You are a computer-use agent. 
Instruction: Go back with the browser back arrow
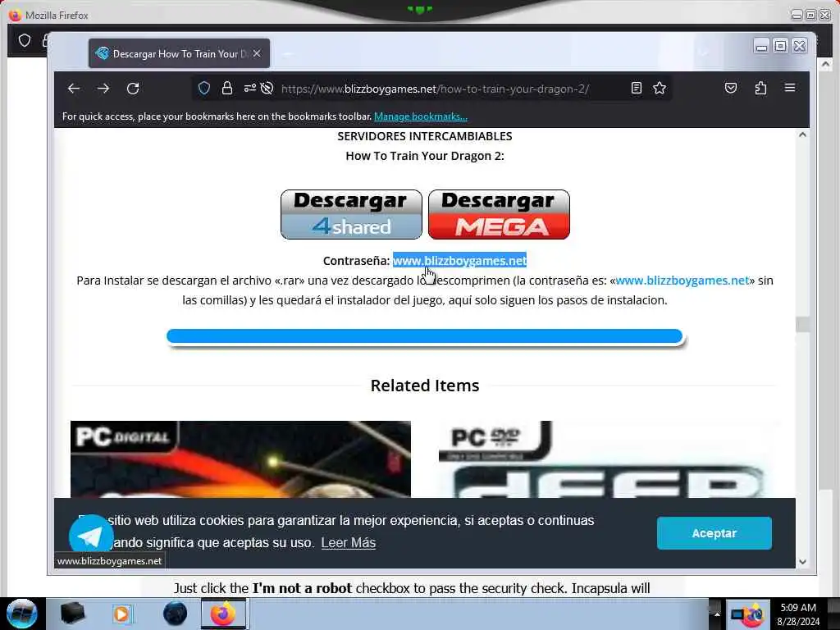pos(74,89)
